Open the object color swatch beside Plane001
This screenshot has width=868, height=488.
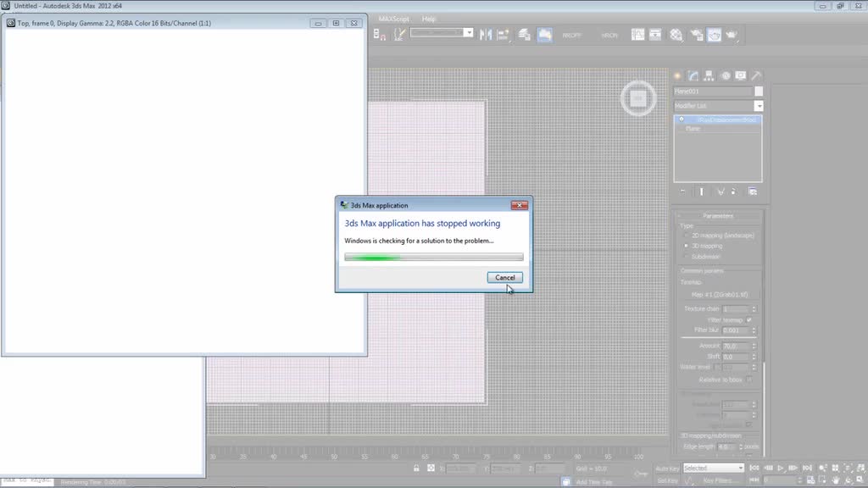pos(759,91)
